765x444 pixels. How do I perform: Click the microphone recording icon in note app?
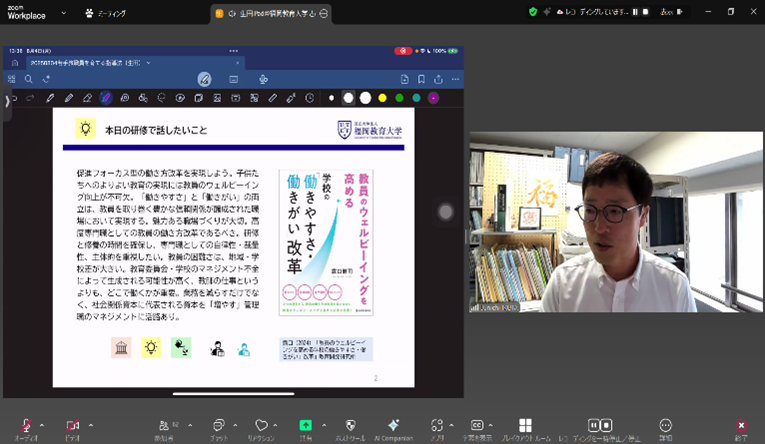(263, 79)
